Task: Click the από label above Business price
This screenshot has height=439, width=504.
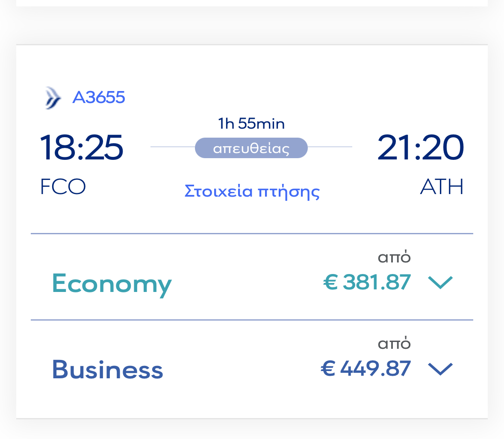Action: coord(395,344)
